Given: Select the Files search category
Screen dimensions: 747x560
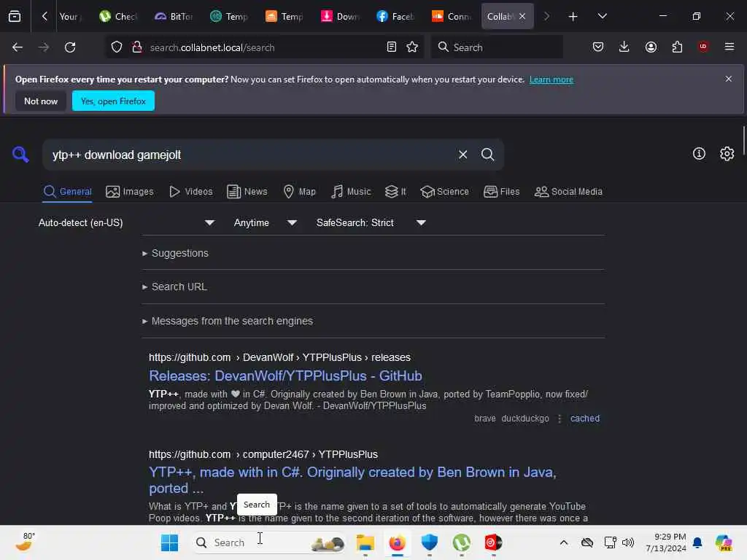Looking at the screenshot, I should point(501,192).
